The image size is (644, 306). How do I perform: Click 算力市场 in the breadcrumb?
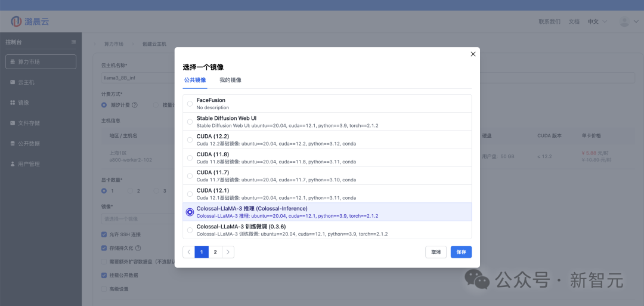click(113, 44)
